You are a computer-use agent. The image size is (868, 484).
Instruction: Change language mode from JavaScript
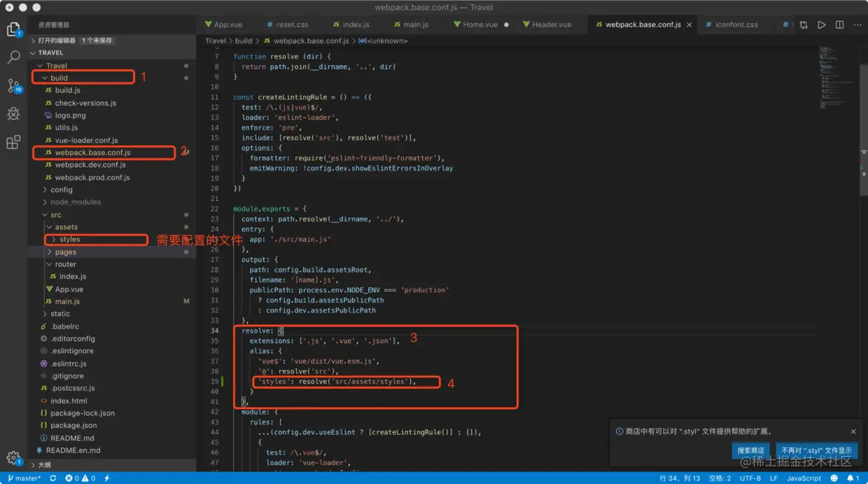804,478
